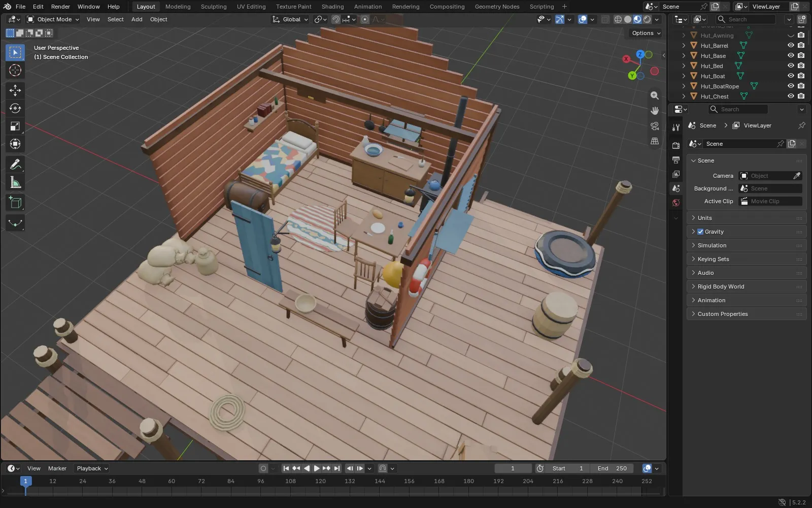Expand the Custom Properties panel
Screen dimensions: 812x508
pyautogui.click(x=746, y=314)
